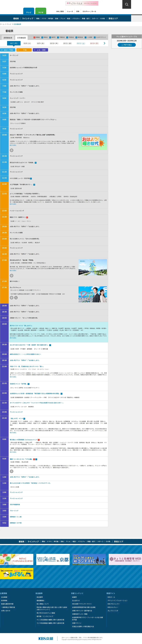
Task: Open the web globe icon for きょうとDays
Action: (x=11, y=298)
